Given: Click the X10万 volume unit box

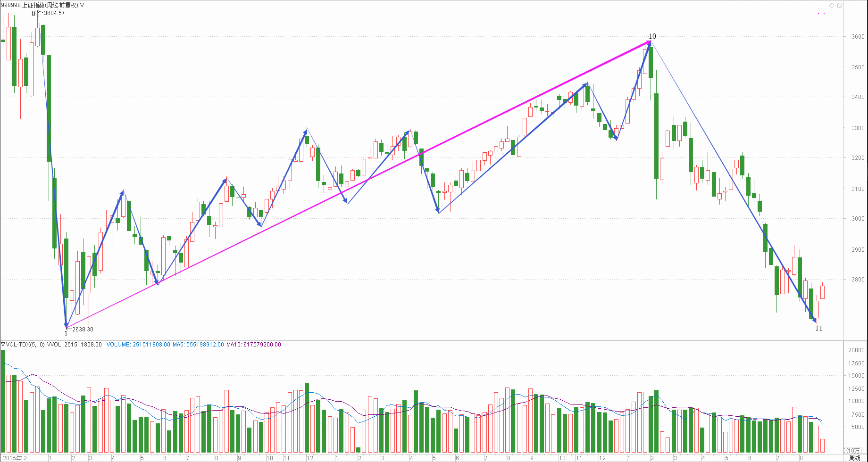Looking at the screenshot, I should pos(852,451).
